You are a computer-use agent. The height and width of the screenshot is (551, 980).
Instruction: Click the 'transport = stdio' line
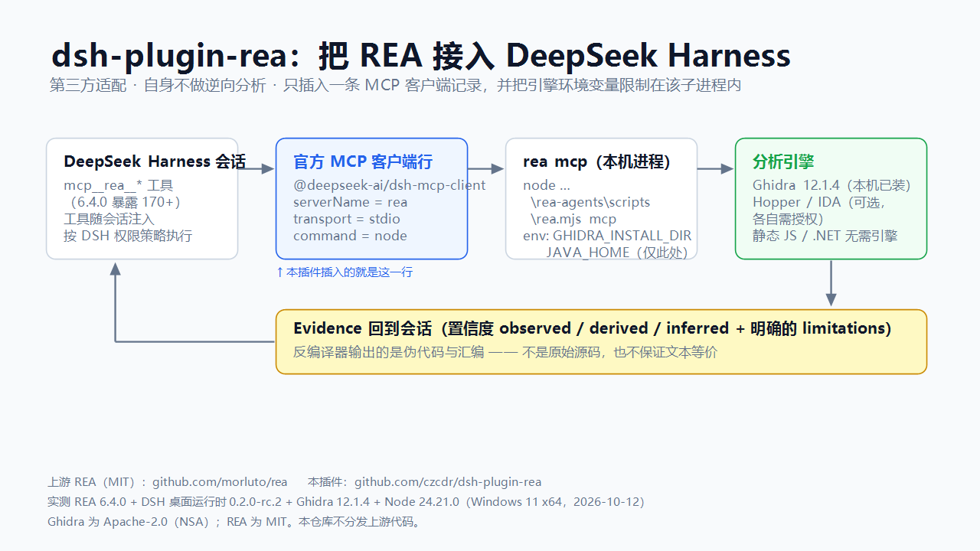(347, 219)
